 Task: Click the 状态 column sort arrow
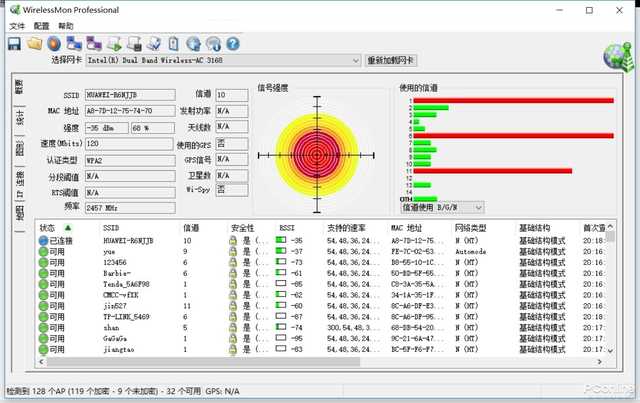coord(68,228)
